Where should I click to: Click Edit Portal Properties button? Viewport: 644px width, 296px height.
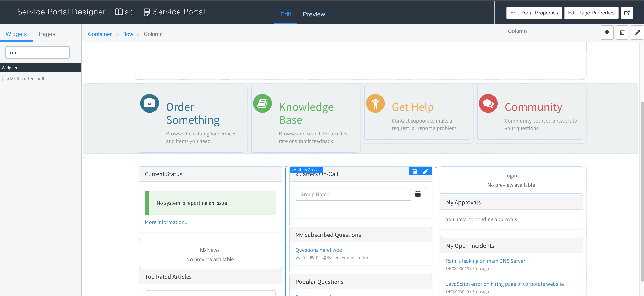(534, 13)
